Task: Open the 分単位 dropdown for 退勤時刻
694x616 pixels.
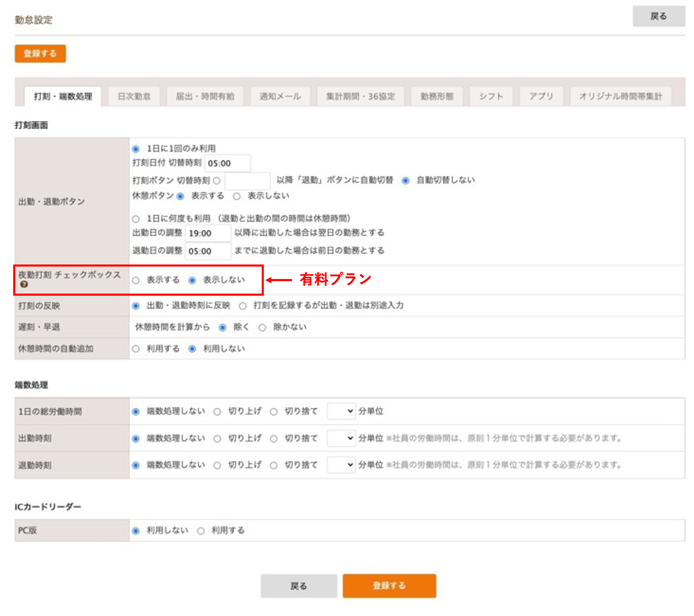Action: [341, 465]
